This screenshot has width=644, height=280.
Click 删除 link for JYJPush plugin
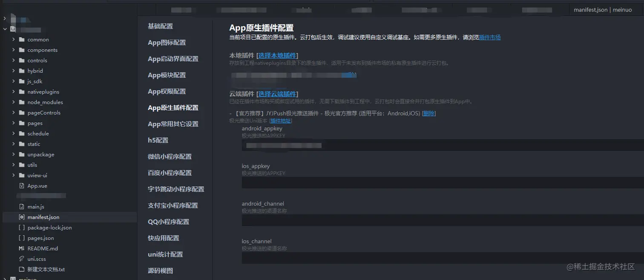tap(429, 113)
